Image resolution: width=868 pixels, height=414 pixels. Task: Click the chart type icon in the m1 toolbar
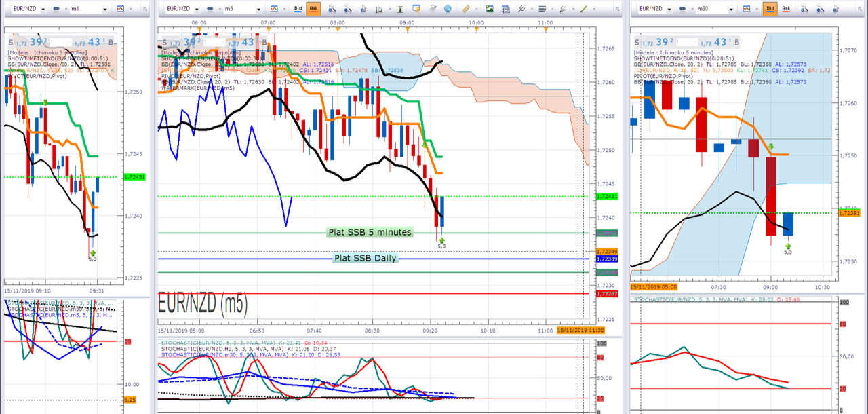[x=121, y=9]
